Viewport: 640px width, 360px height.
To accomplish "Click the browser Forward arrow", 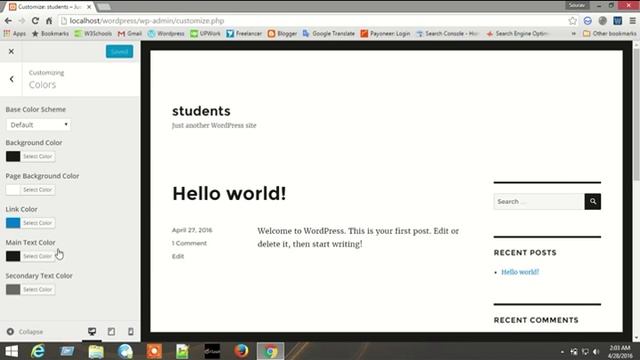I will point(22,21).
